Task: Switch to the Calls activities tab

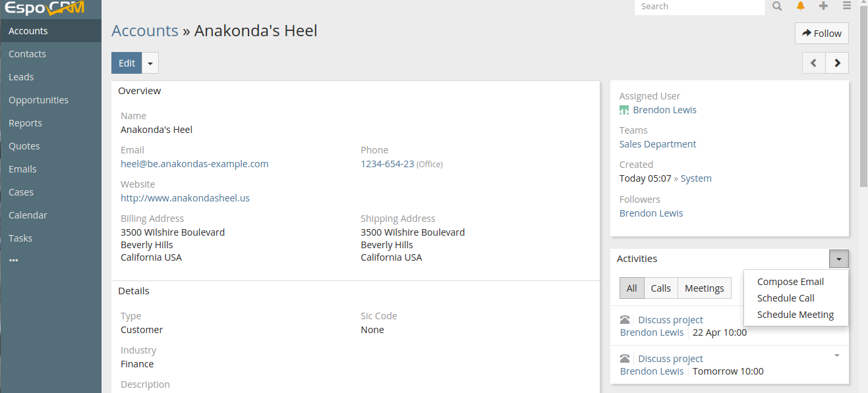Action: (x=660, y=288)
